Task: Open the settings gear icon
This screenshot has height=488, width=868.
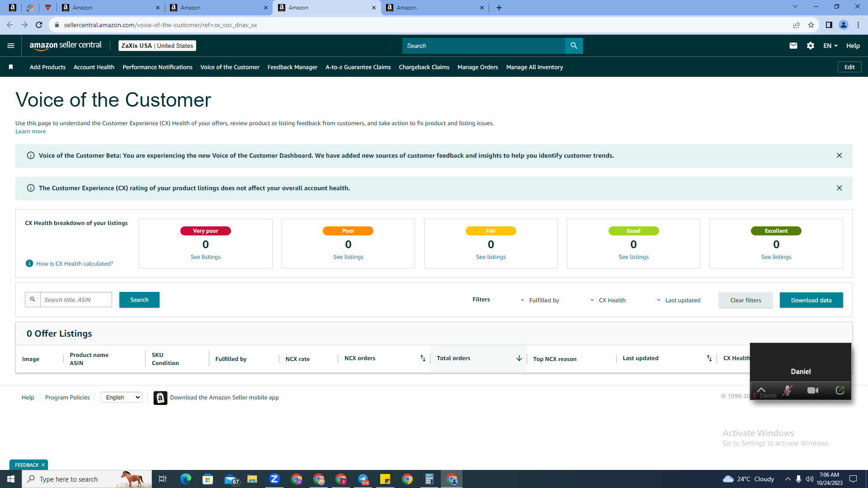Action: click(810, 46)
